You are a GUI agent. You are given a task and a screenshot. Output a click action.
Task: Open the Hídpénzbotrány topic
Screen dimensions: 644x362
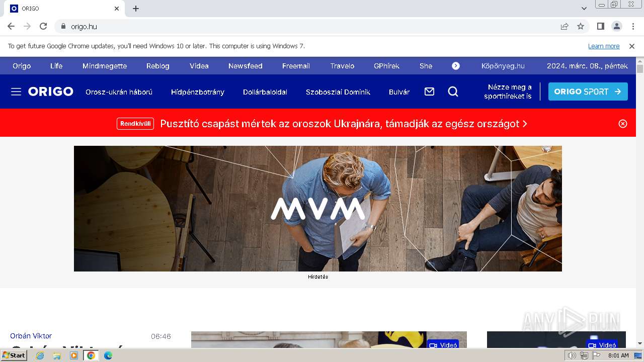(198, 92)
